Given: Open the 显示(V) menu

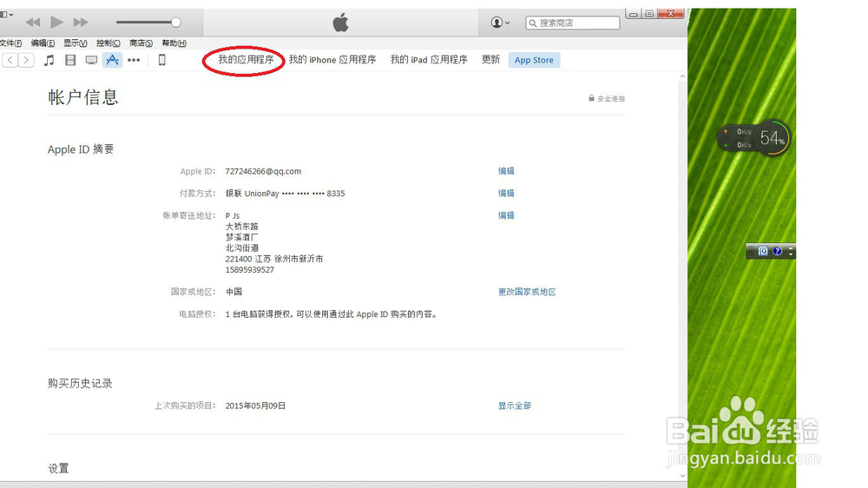Looking at the screenshot, I should (75, 43).
